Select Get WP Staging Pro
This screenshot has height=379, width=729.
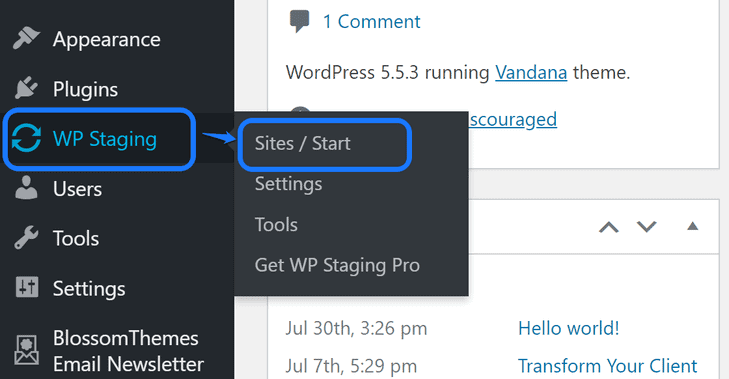[337, 265]
